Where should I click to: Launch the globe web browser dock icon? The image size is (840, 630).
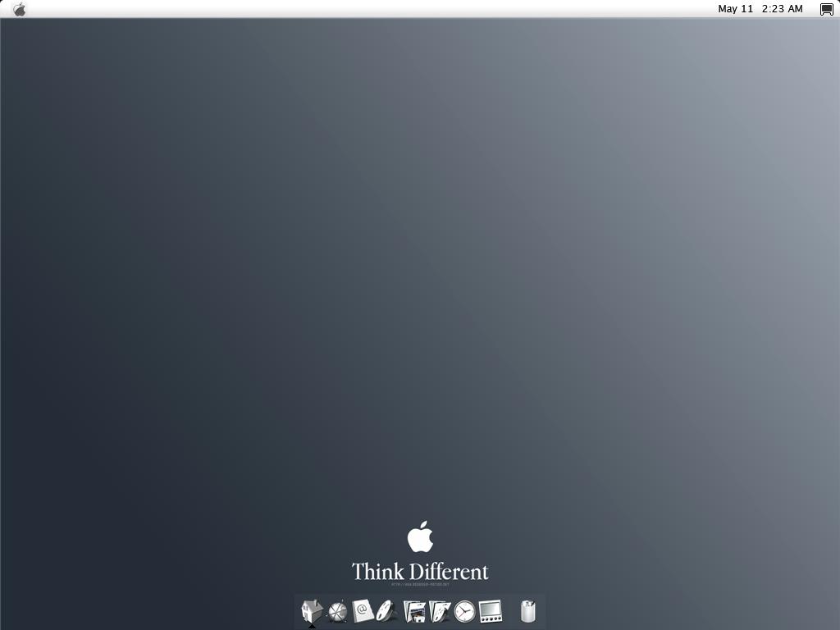click(x=337, y=611)
